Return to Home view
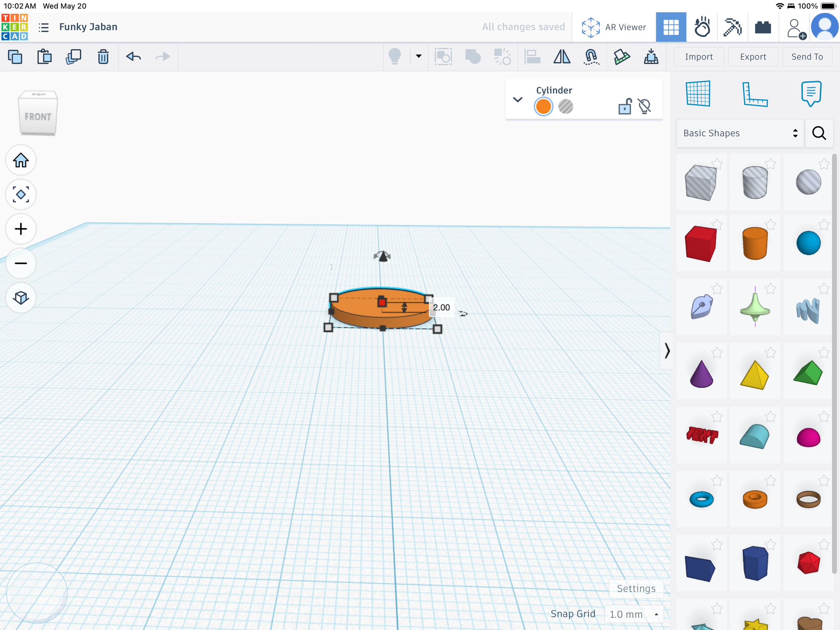Image resolution: width=840 pixels, height=630 pixels. (x=21, y=160)
